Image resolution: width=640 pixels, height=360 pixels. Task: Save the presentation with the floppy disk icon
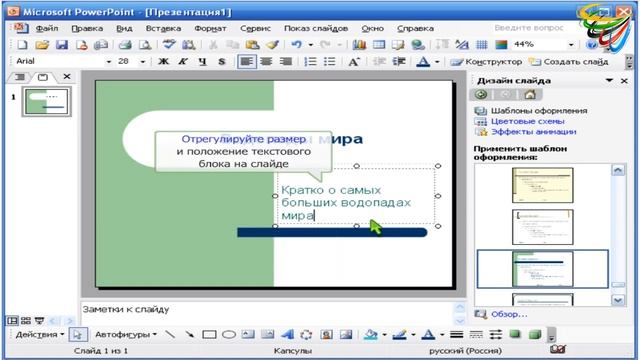62,44
